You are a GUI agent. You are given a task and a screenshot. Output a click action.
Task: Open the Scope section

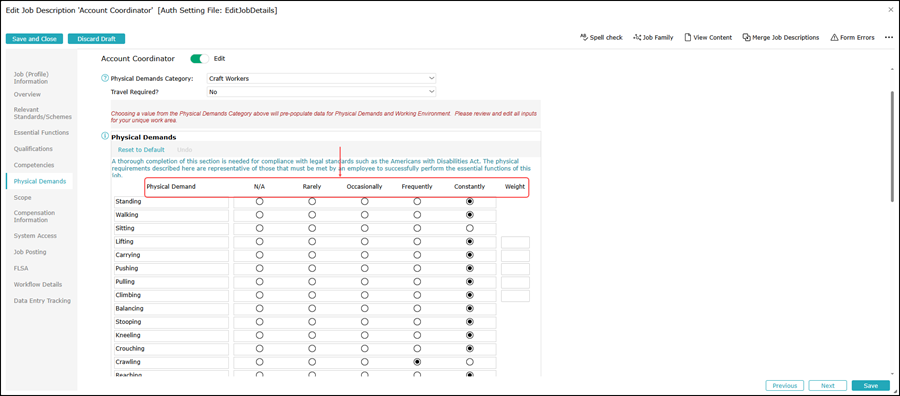[22, 197]
